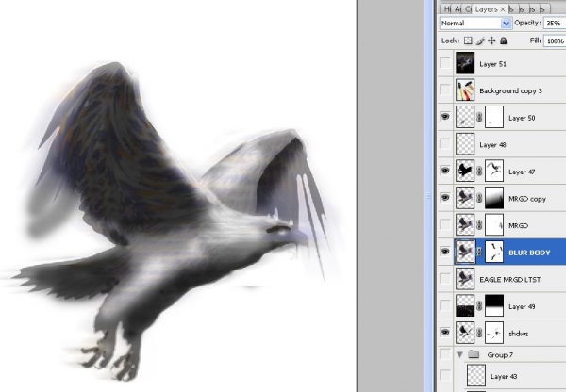Show hidden Layer 49
Screen dimensions: 566x392
(x=445, y=306)
